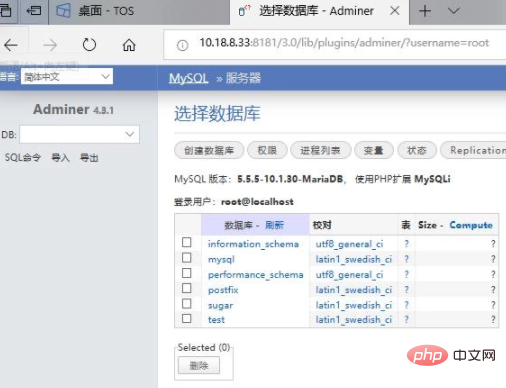Open the language dropdown 简体中文
Viewport: 506px width, 388px height.
coord(67,77)
